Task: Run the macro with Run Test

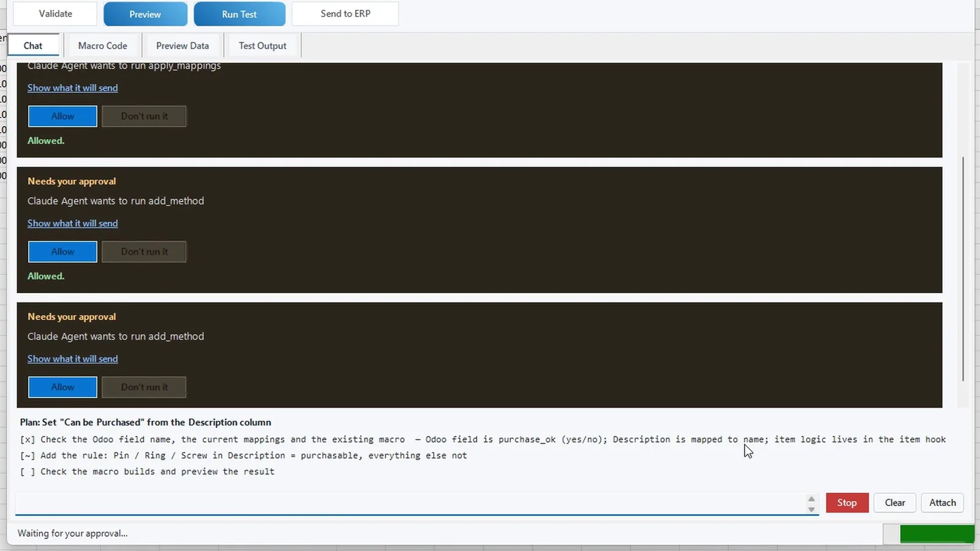Action: 239,14
